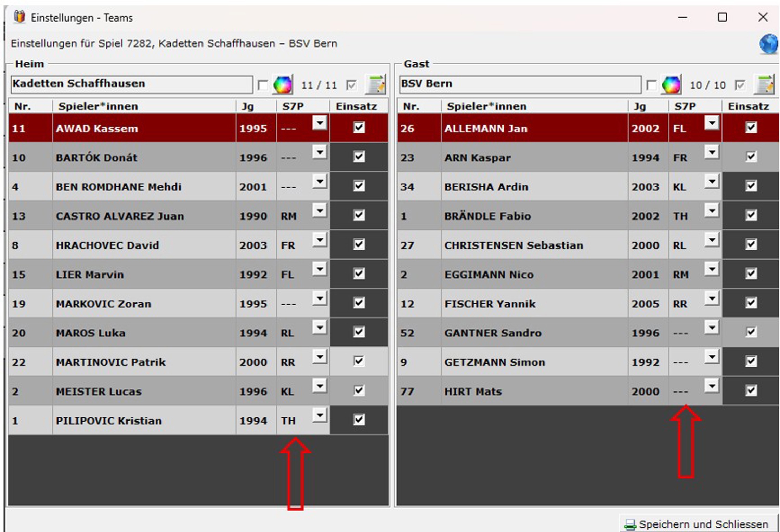Maximize the Einstellungen - Teams window
Viewport: 780px width, 532px height.
coord(722,17)
